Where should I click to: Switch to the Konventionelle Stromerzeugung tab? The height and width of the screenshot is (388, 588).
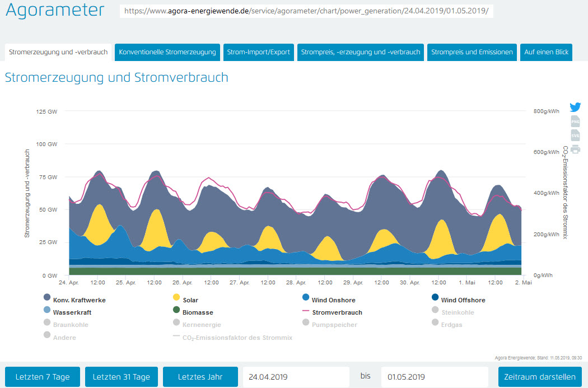(x=167, y=52)
